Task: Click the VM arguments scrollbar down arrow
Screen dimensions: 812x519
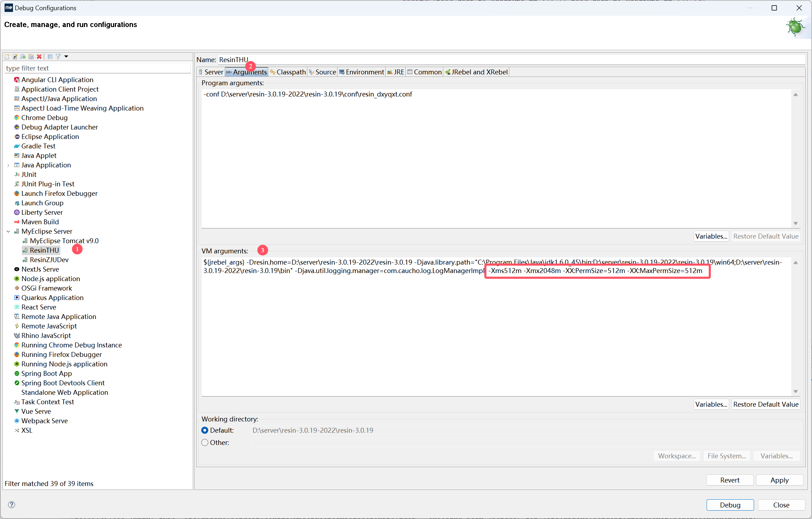Action: [795, 391]
